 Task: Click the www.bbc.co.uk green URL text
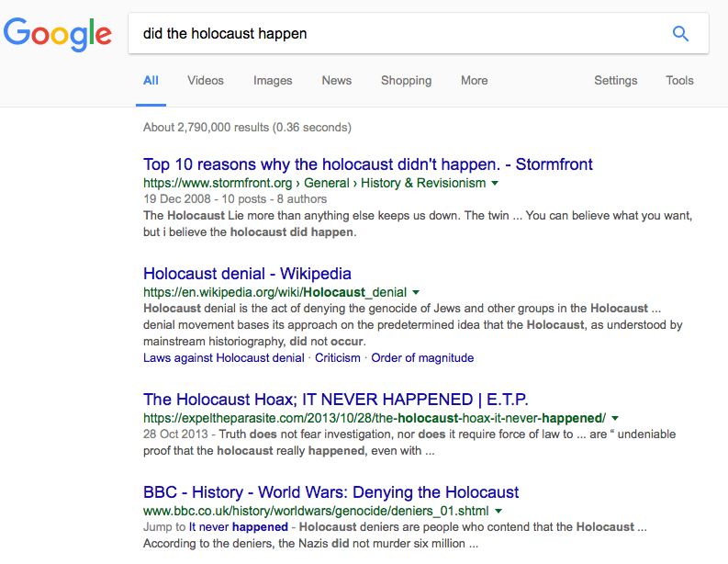[316, 511]
